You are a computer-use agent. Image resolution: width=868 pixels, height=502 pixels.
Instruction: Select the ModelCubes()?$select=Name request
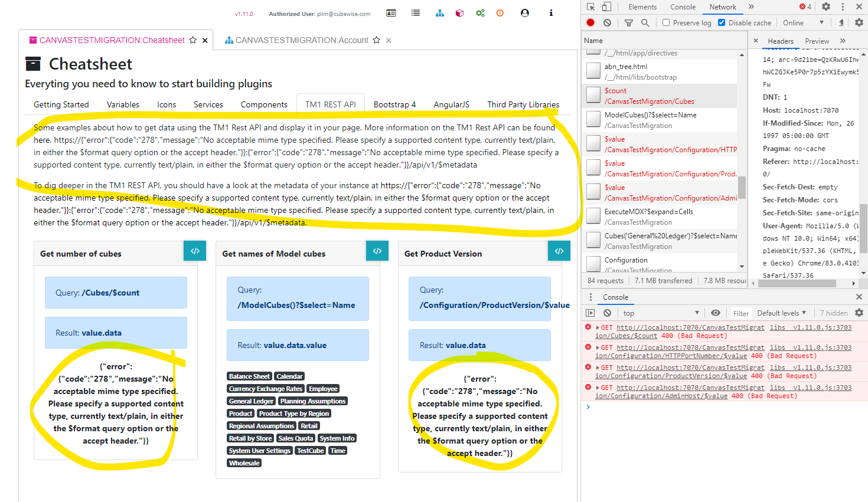[x=659, y=120]
